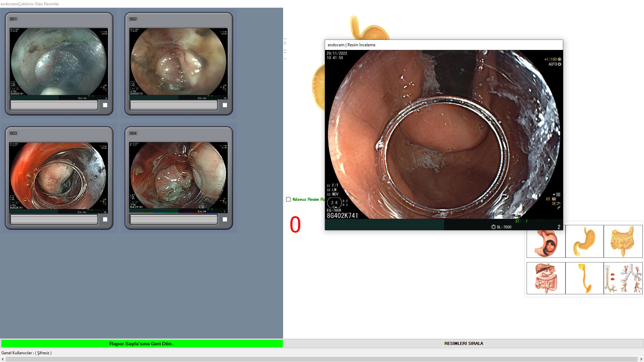Click the caption field under image 001

tap(54, 105)
